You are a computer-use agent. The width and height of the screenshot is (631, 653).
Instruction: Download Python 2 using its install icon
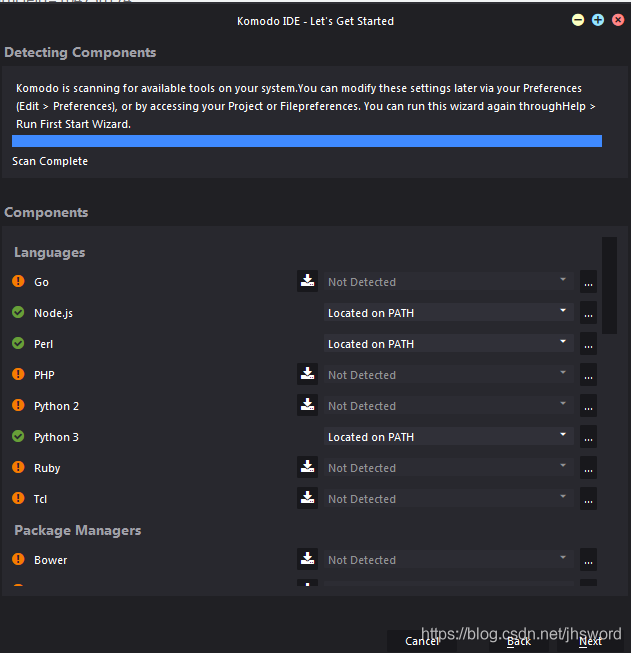pyautogui.click(x=307, y=405)
